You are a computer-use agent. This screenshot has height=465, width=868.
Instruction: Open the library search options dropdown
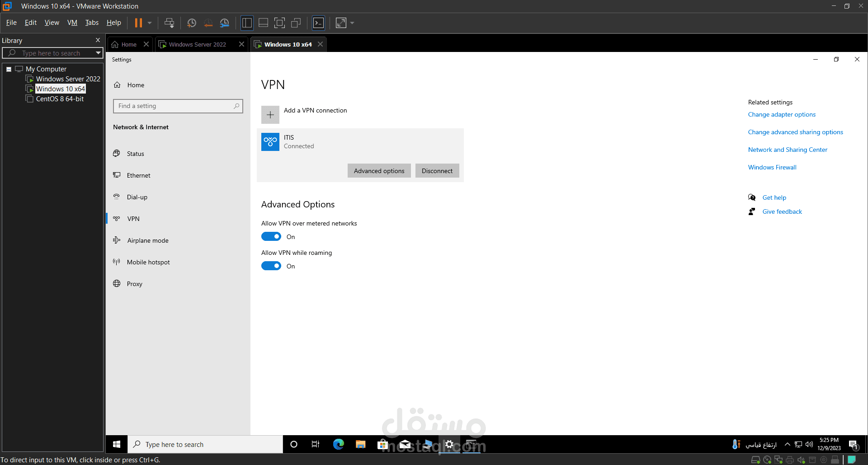98,53
